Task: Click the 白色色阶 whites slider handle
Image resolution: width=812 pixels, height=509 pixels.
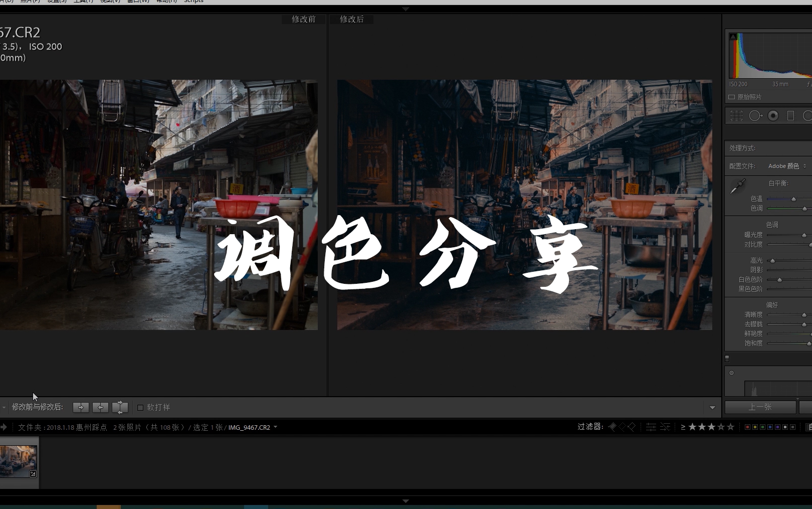Action: tap(779, 280)
